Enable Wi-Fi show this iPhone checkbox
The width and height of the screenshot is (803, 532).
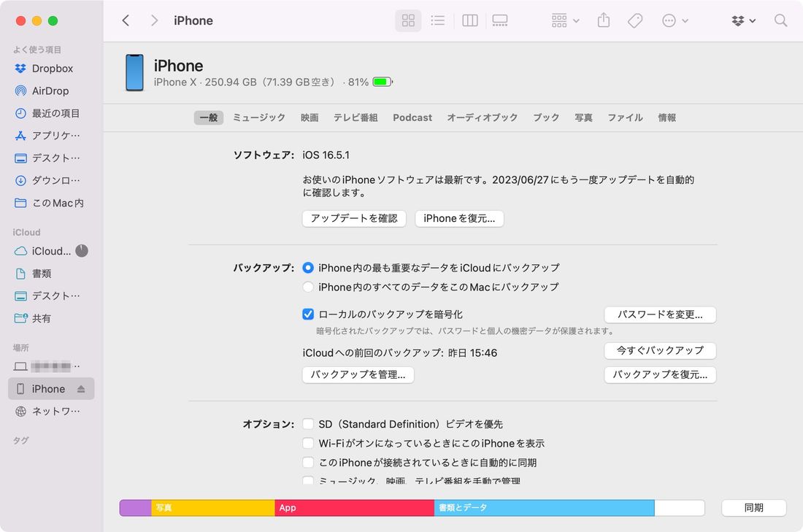click(x=308, y=444)
